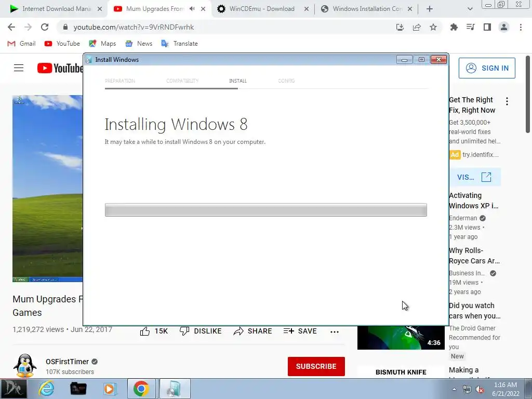Expand the tab search chevron
Viewport: 532px width, 399px height.
point(470,9)
